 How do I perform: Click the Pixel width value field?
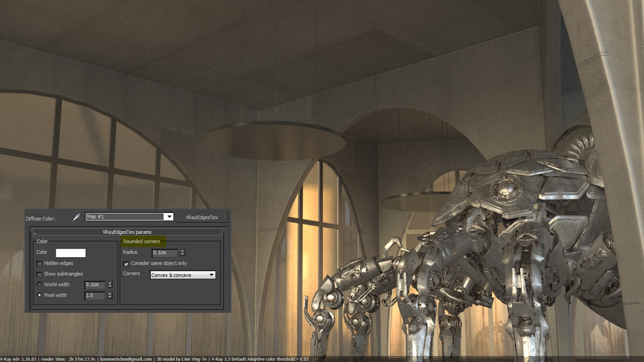point(95,295)
